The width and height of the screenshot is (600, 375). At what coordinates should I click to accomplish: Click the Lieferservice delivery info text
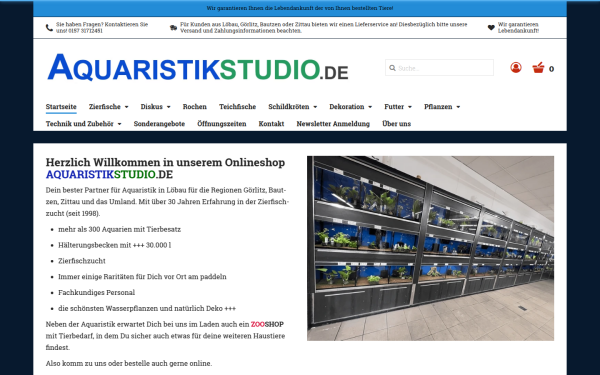(324, 28)
